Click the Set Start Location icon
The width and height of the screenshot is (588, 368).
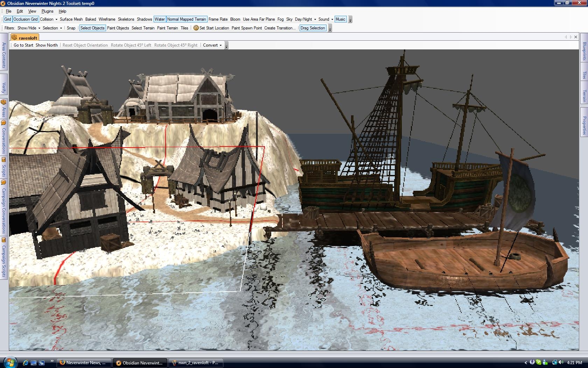[196, 28]
